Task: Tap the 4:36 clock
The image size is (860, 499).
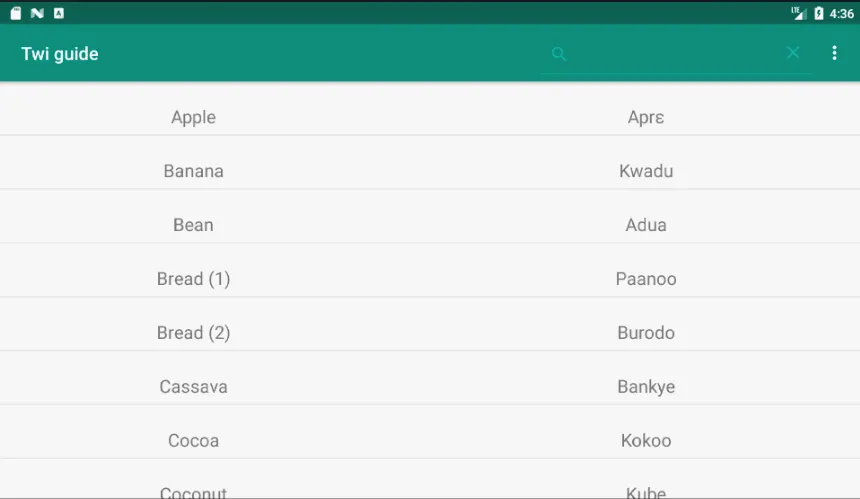Action: coord(841,14)
